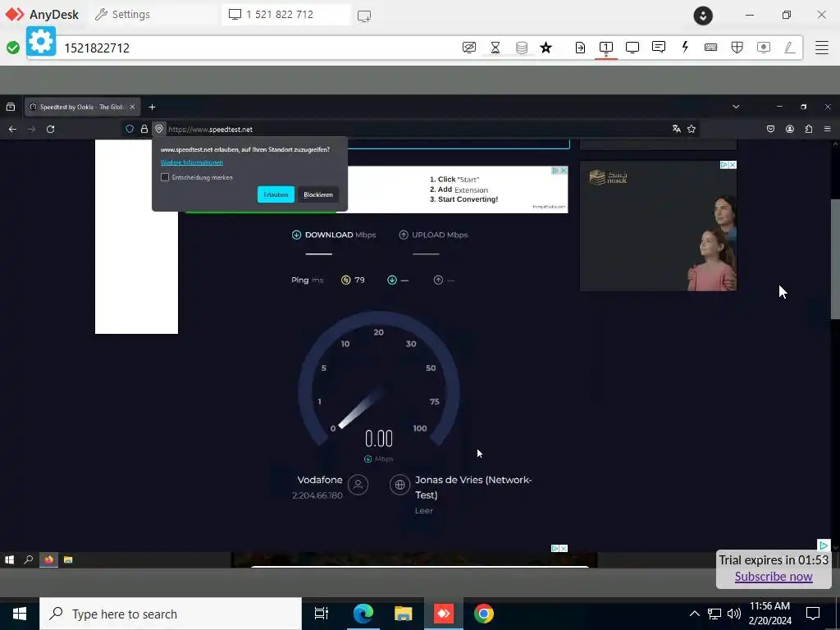The image size is (840, 630).
Task: Click the server globe icon
Action: pyautogui.click(x=399, y=485)
